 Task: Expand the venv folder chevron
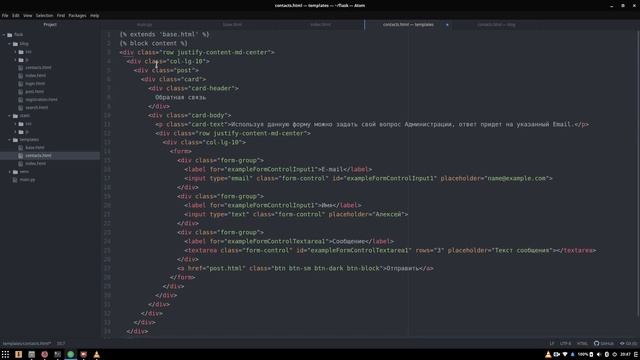[x=9, y=172]
